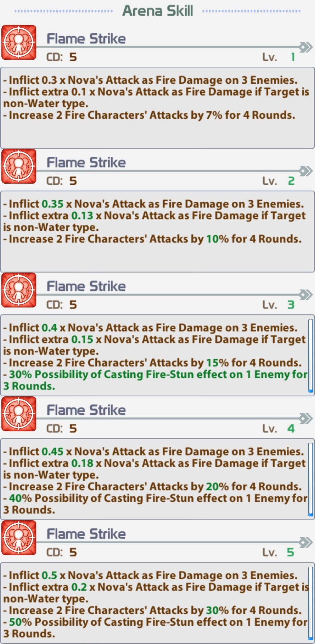Click the Lv. 1 description text box

[x=157, y=108]
